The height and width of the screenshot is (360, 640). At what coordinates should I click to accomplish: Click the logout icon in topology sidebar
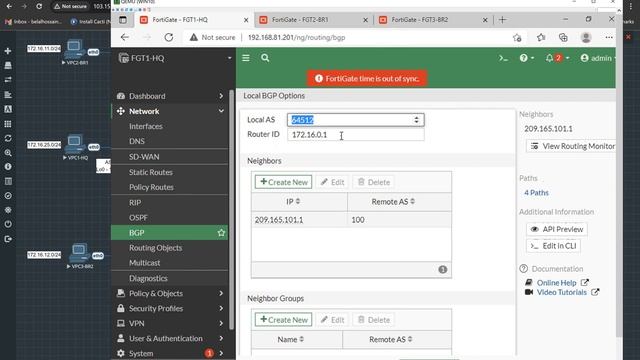point(8,239)
